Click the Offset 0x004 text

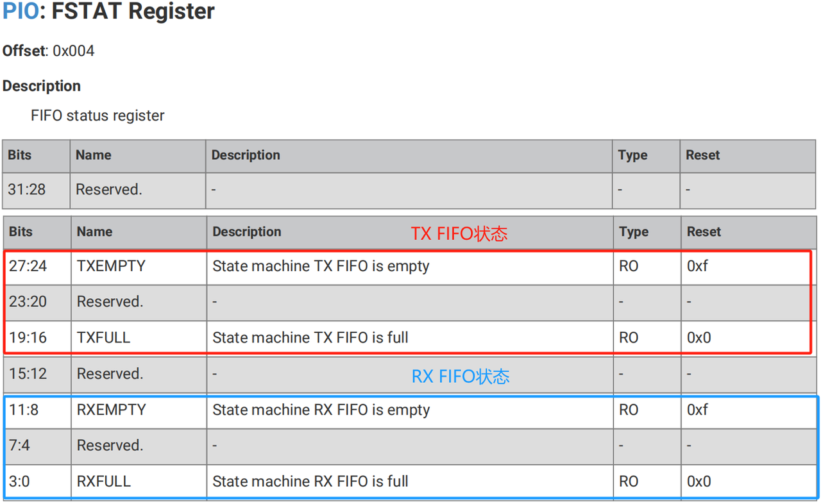coord(49,51)
